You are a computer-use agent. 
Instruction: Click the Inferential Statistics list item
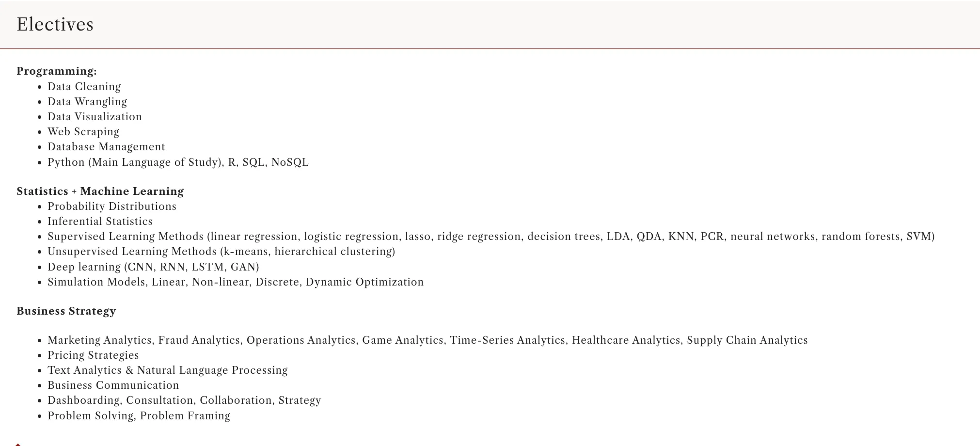coord(100,222)
